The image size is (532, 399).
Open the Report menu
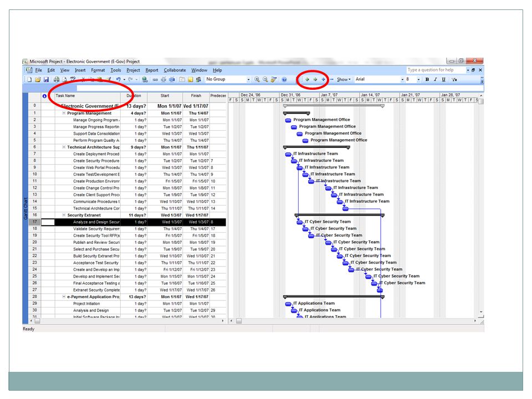coord(152,70)
